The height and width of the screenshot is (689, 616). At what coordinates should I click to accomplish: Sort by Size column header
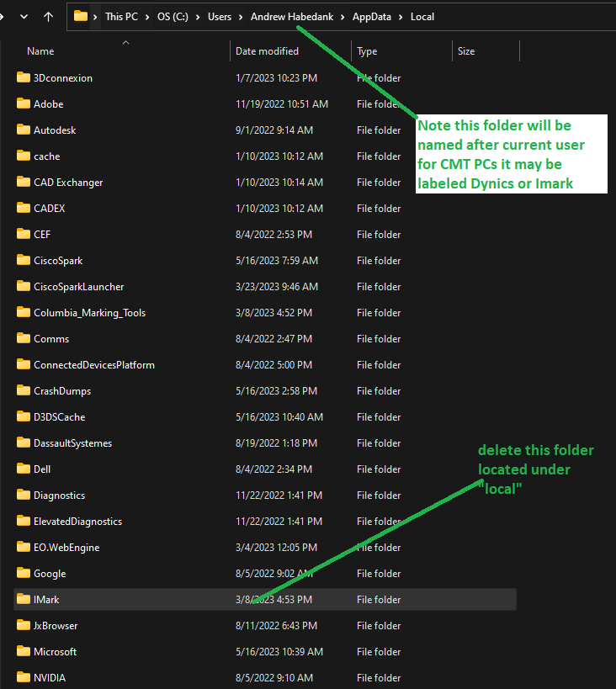pos(466,51)
